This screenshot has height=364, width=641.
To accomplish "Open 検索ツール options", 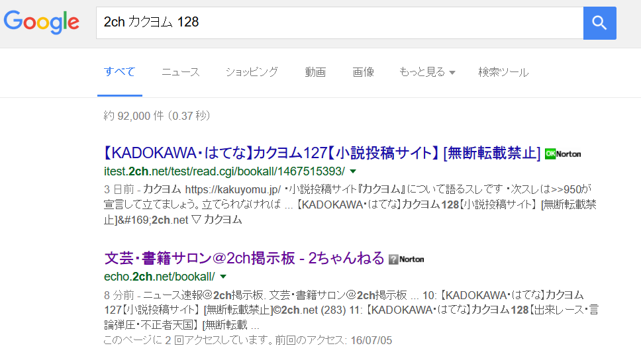I will pyautogui.click(x=503, y=72).
